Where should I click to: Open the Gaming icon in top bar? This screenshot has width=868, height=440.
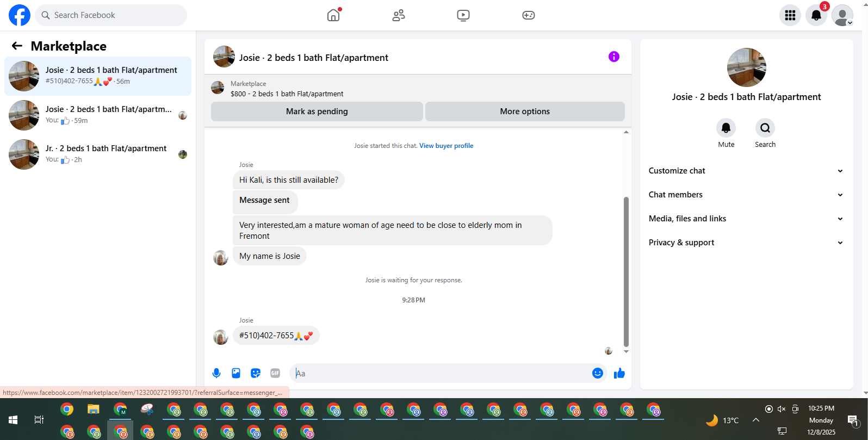click(529, 15)
